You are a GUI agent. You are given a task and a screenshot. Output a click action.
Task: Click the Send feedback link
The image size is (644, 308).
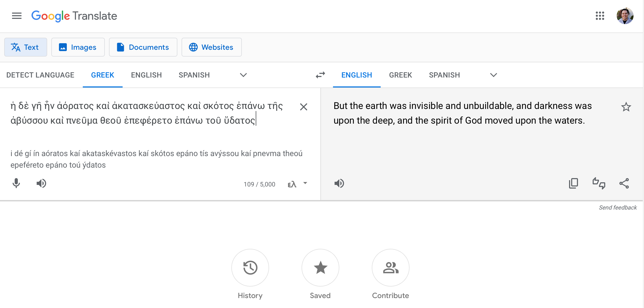point(618,208)
